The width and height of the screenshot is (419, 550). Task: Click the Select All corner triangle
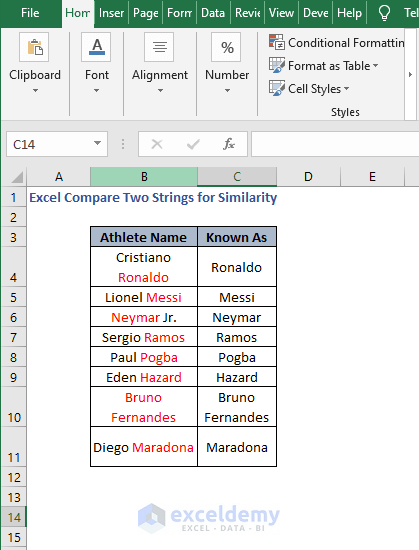coord(17,177)
